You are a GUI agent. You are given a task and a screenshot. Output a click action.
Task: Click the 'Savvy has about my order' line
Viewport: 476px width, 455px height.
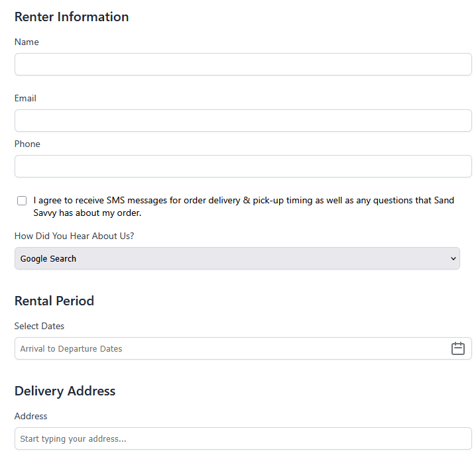point(88,213)
